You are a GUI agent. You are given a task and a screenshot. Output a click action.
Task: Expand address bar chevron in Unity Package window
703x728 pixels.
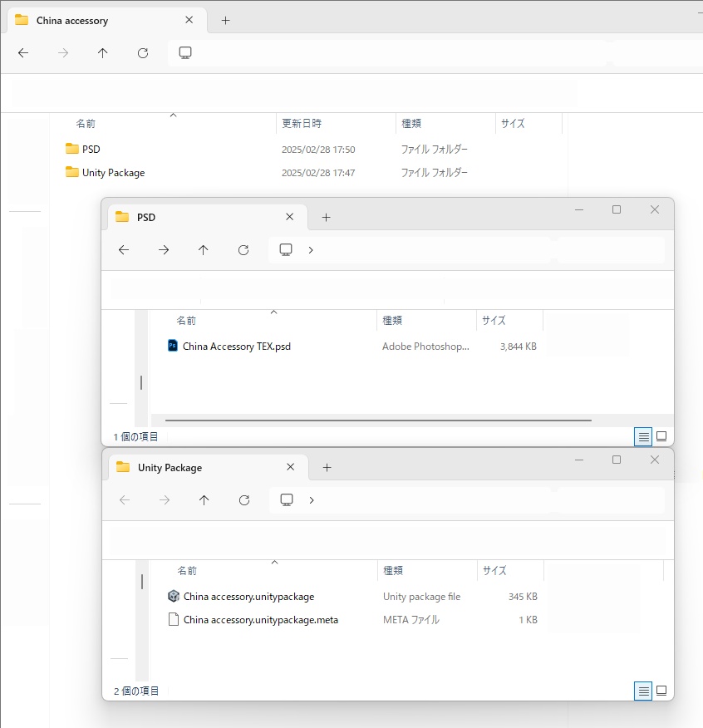[x=312, y=500]
